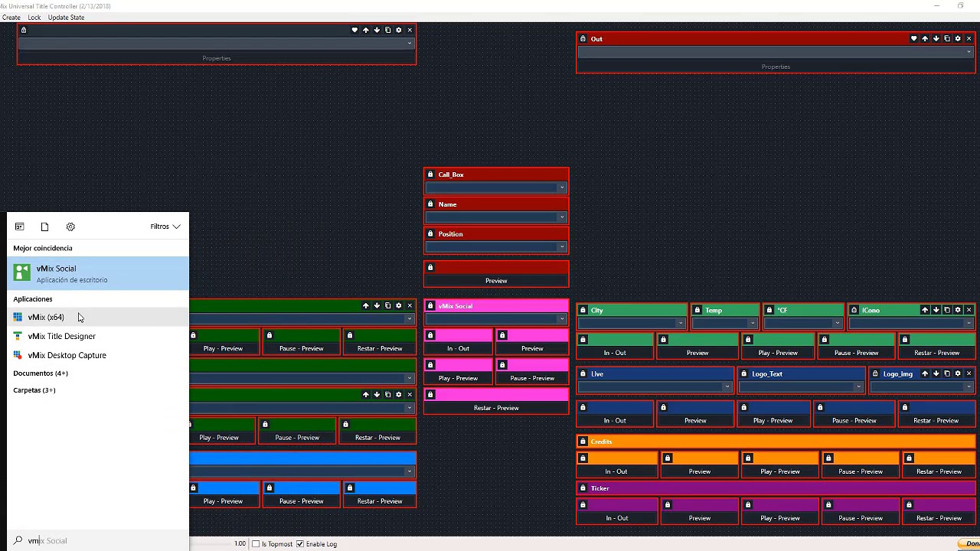Click the vMix Social app icon in search results
Image resolution: width=980 pixels, height=551 pixels.
[x=22, y=272]
